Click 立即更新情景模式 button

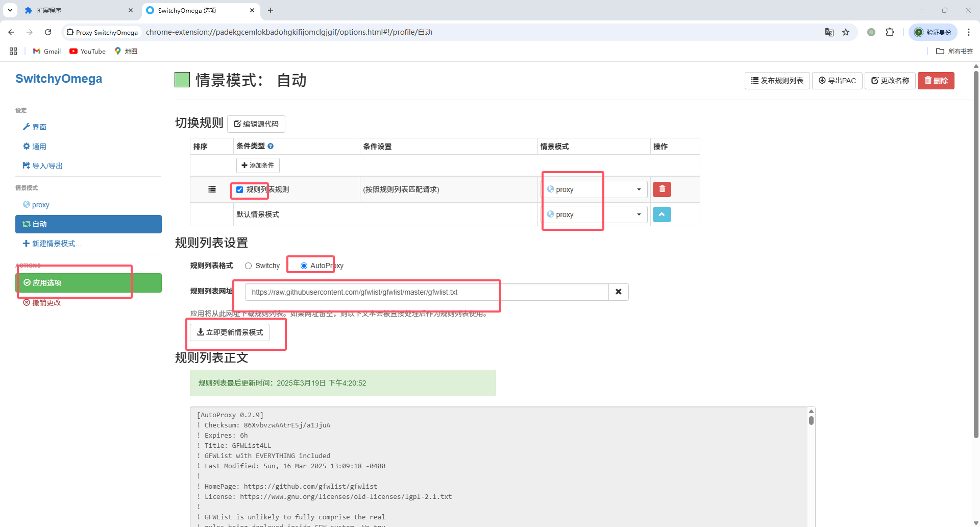(x=230, y=332)
